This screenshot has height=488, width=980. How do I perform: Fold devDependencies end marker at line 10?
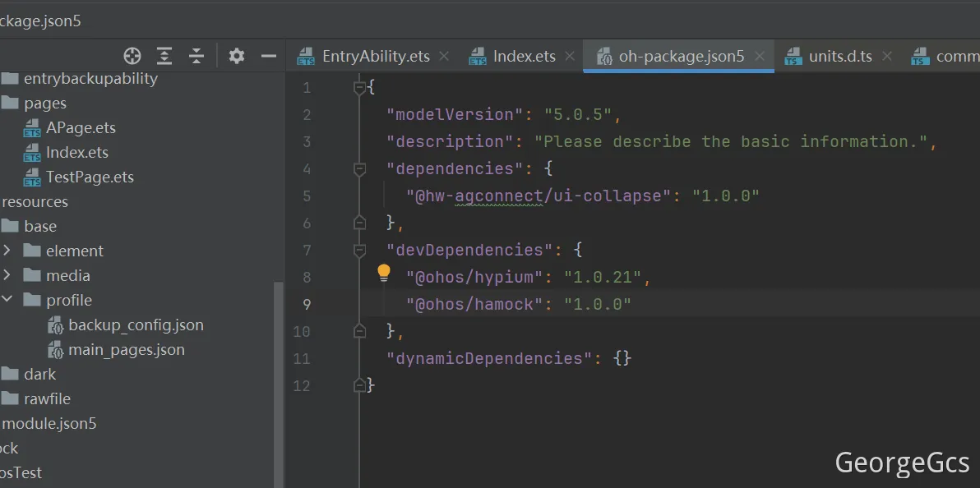click(x=359, y=331)
